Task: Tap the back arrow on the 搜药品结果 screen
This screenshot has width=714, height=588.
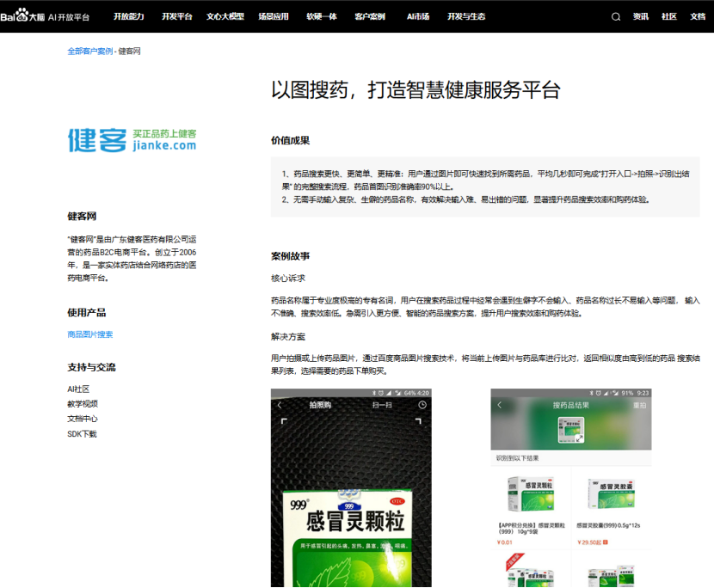Action: tap(501, 406)
